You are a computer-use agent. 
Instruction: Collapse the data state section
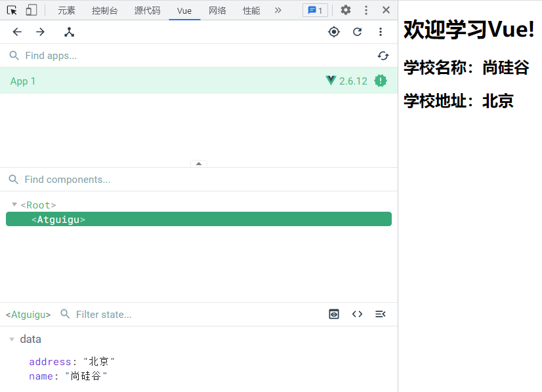tap(12, 339)
